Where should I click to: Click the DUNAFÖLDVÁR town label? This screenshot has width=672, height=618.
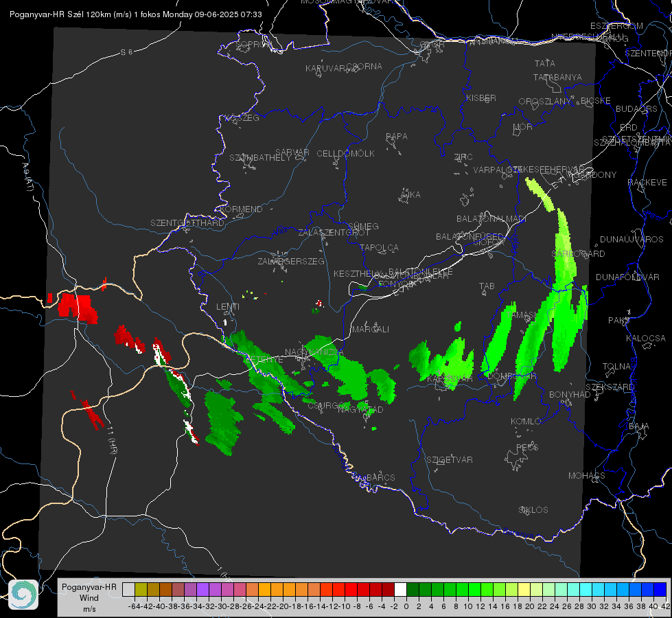[x=627, y=277]
